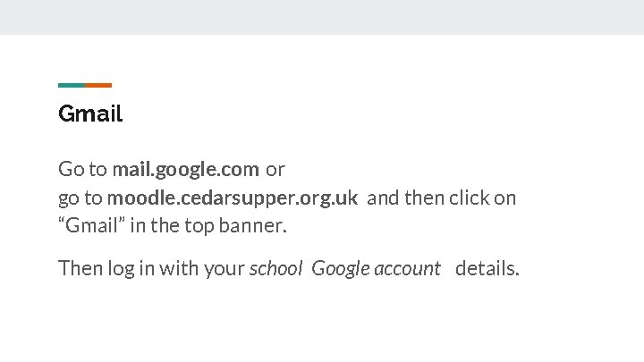Open the mail.google.com link text
Image resolution: width=644 pixels, height=362 pixels.
[x=185, y=169]
